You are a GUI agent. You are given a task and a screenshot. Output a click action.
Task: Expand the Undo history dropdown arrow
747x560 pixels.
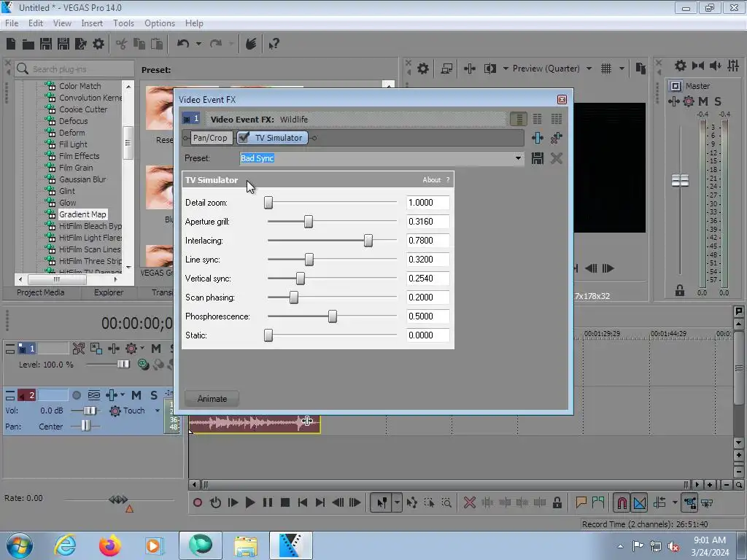198,44
